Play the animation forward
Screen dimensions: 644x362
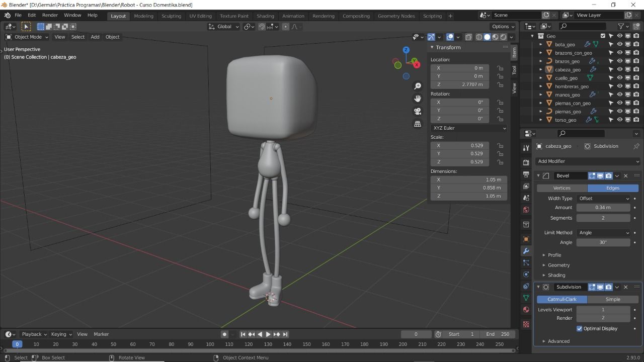point(268,334)
